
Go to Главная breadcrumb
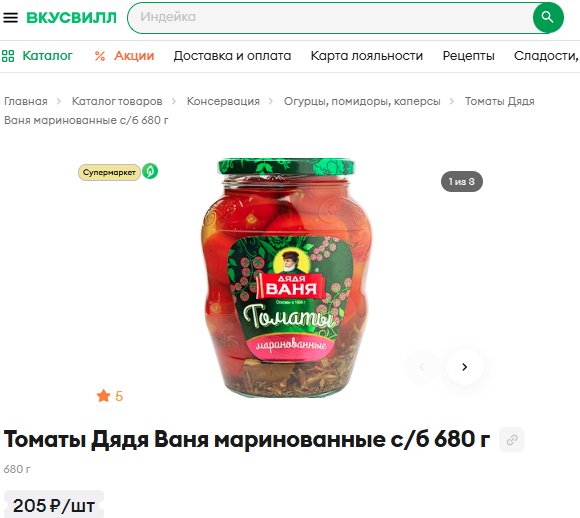pos(26,101)
